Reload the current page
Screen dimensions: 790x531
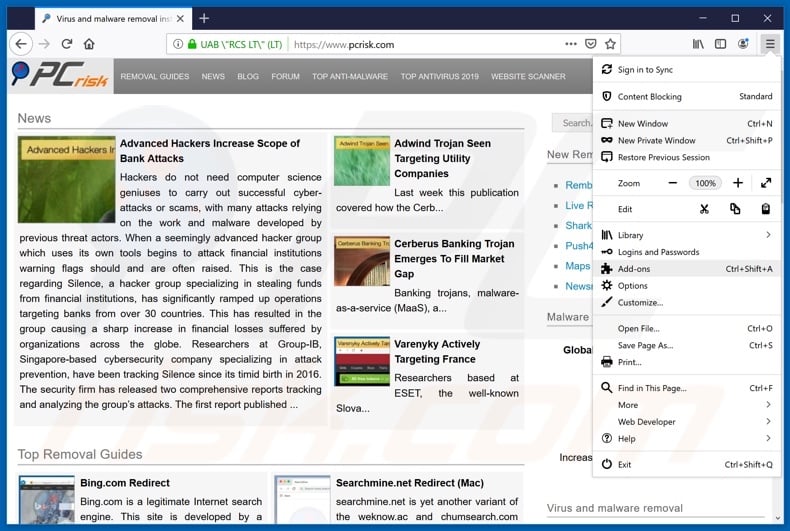[x=67, y=44]
